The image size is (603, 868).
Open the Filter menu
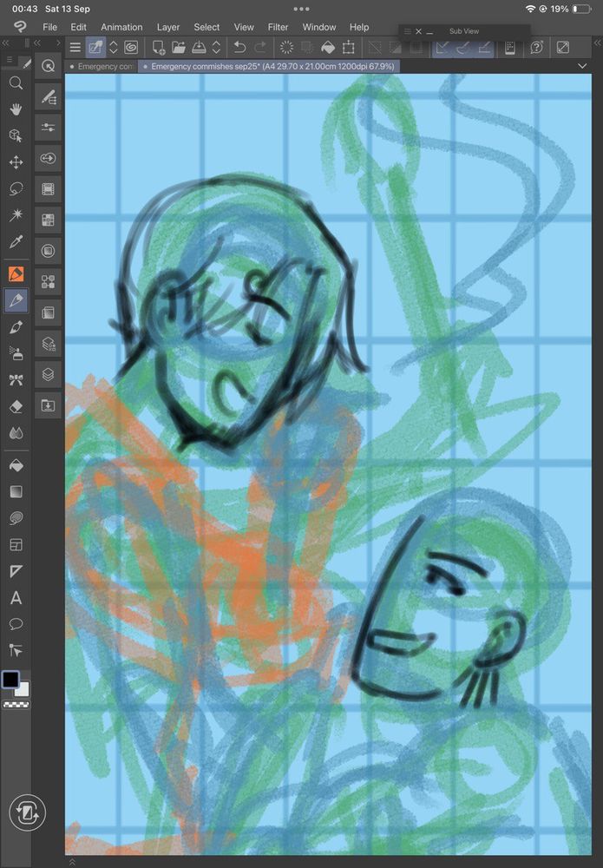coord(279,27)
